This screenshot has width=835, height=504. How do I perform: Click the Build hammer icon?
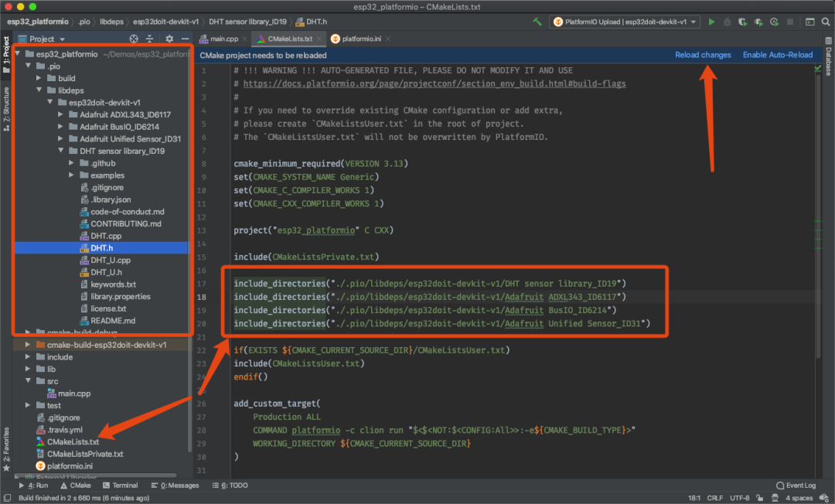(537, 22)
